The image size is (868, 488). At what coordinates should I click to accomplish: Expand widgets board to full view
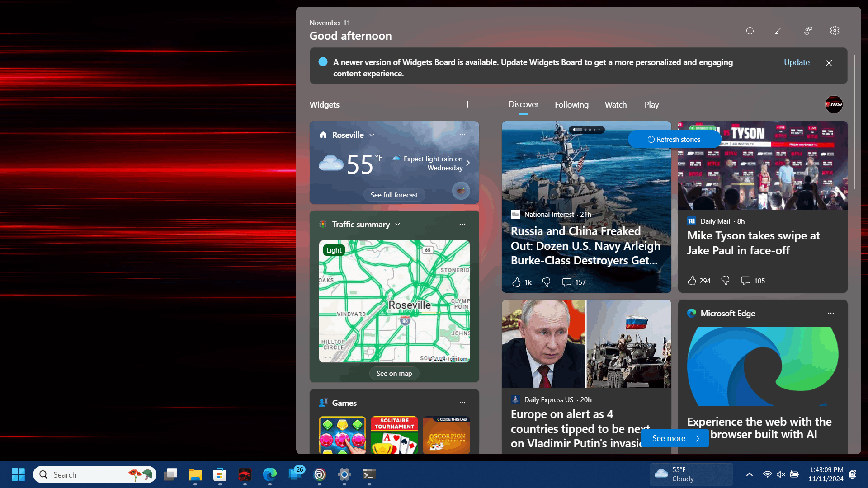(x=778, y=31)
